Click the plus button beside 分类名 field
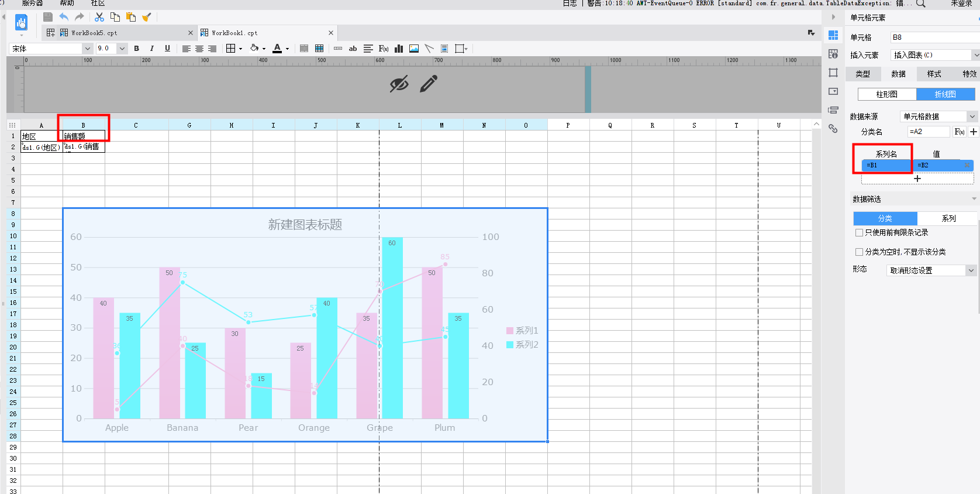Screen dimensions: 980x494 (x=974, y=132)
